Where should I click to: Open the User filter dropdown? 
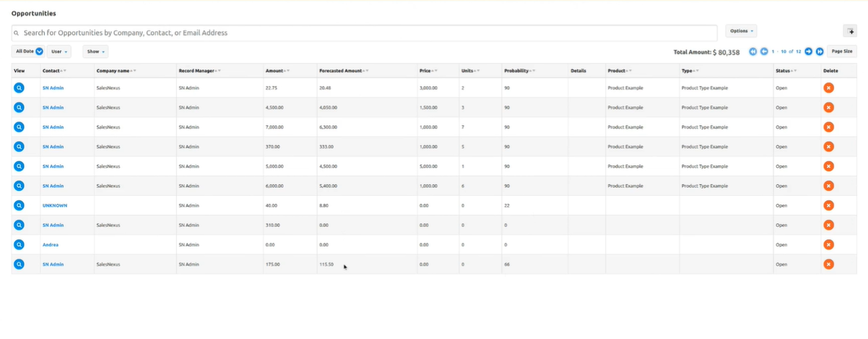coord(59,51)
